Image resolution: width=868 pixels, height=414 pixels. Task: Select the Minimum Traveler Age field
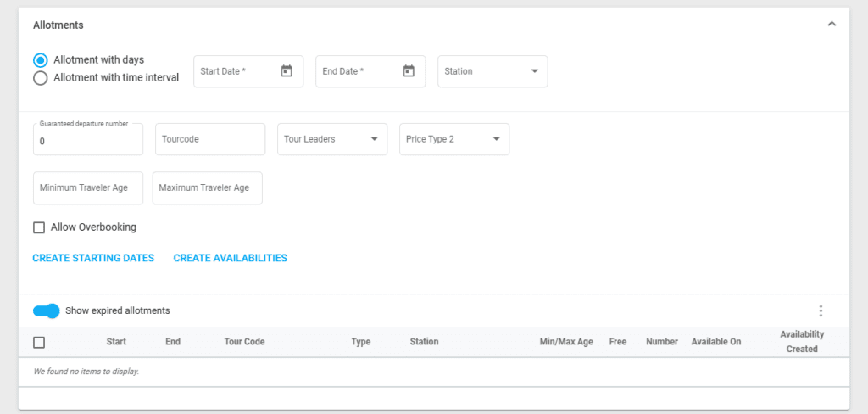(88, 188)
